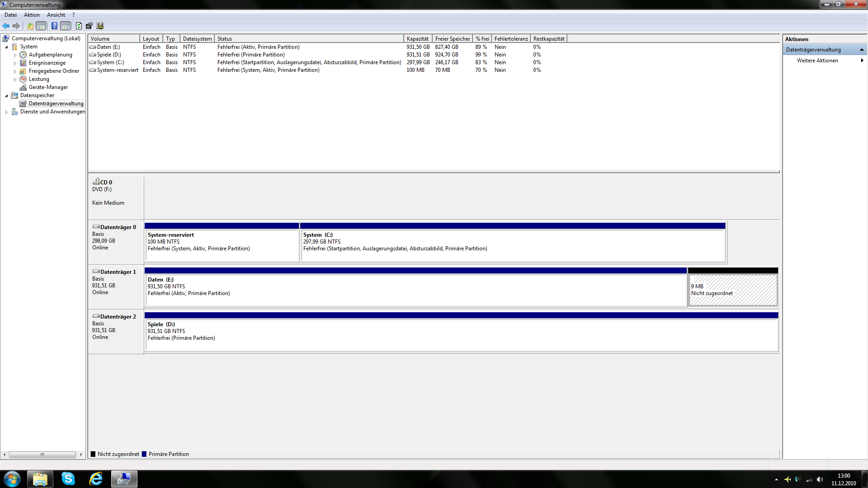
Task: Expand the Aufgabenplanung tree node
Action: click(x=15, y=55)
